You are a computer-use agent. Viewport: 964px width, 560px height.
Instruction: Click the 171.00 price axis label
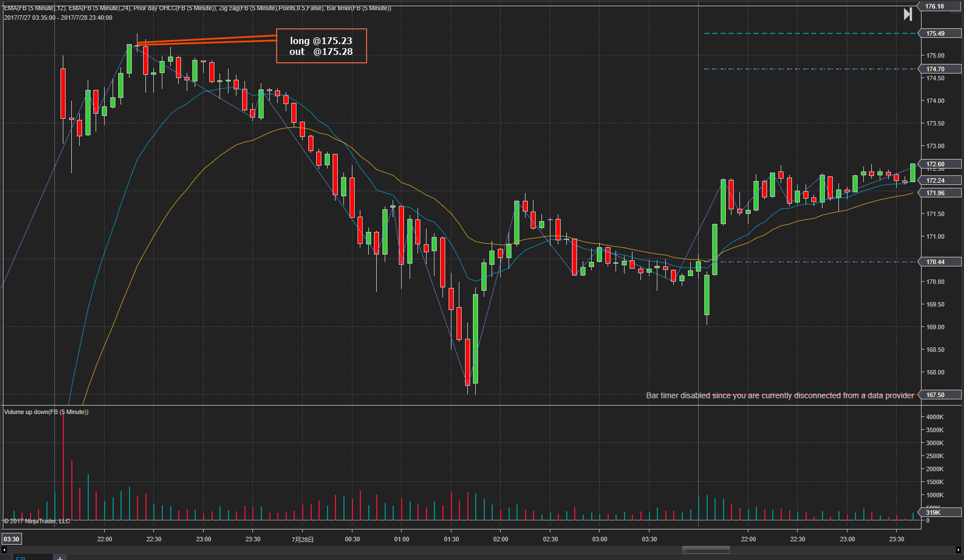coord(935,236)
